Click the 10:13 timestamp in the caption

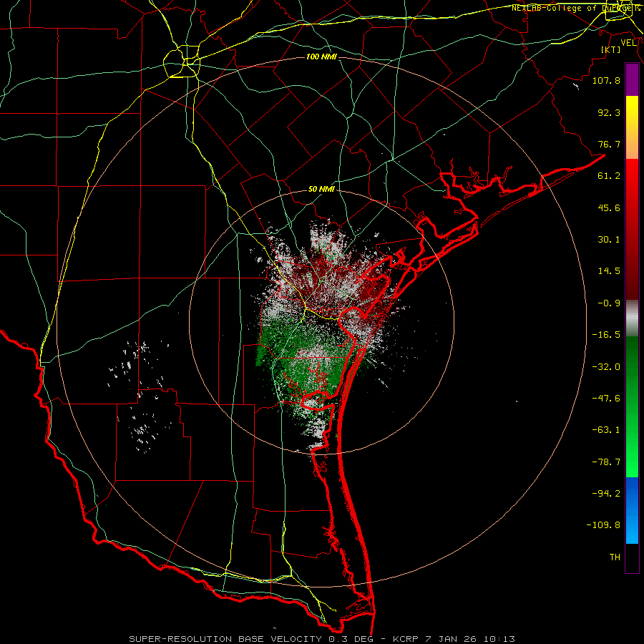(499, 639)
